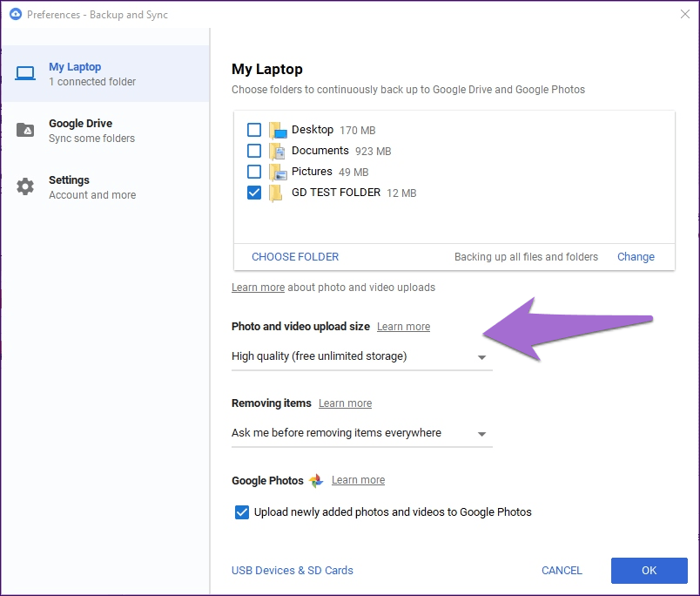Click the CANCEL button
Screen dimensions: 700x596
[x=562, y=571]
